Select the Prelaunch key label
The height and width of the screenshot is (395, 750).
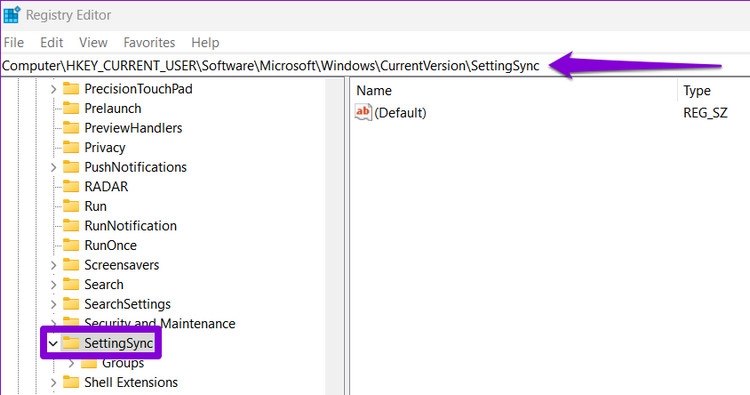(113, 109)
